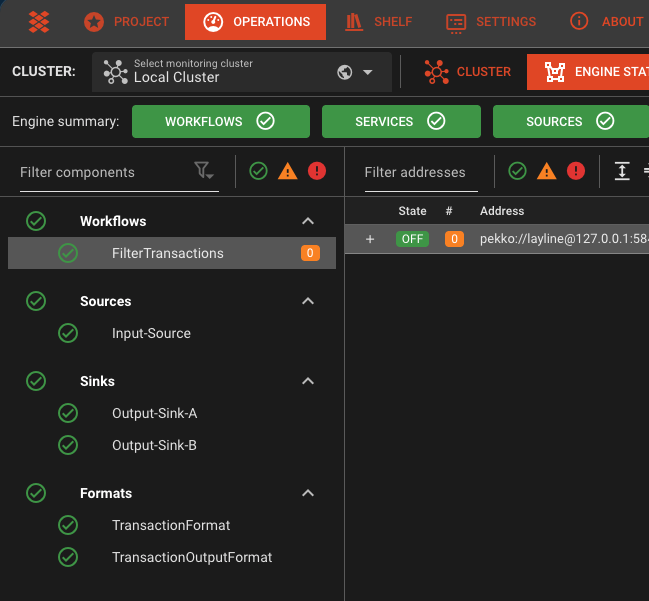Viewport: 649px width, 601px height.
Task: Click plus icon to expand address row
Action: coord(370,239)
